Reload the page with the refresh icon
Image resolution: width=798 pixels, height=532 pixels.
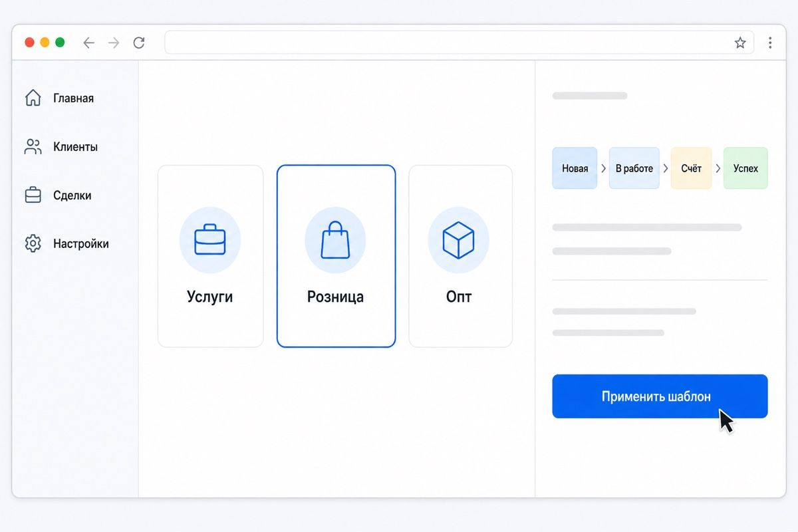(139, 43)
